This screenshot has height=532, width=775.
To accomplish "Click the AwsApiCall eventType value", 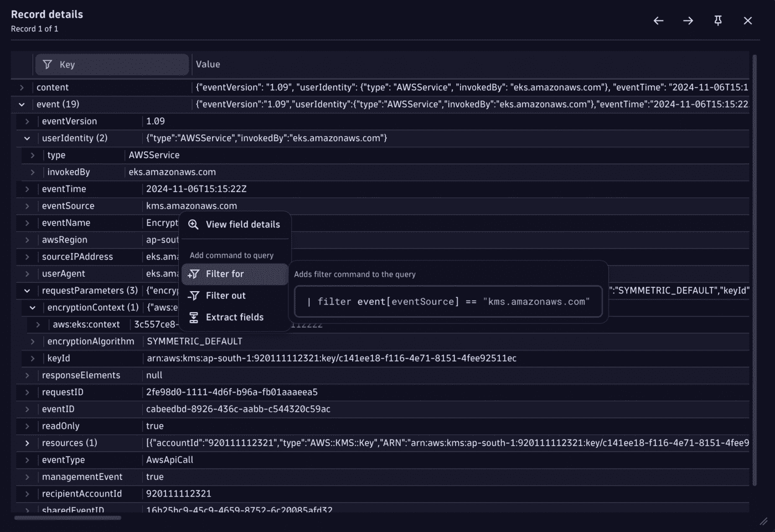I will [x=169, y=460].
